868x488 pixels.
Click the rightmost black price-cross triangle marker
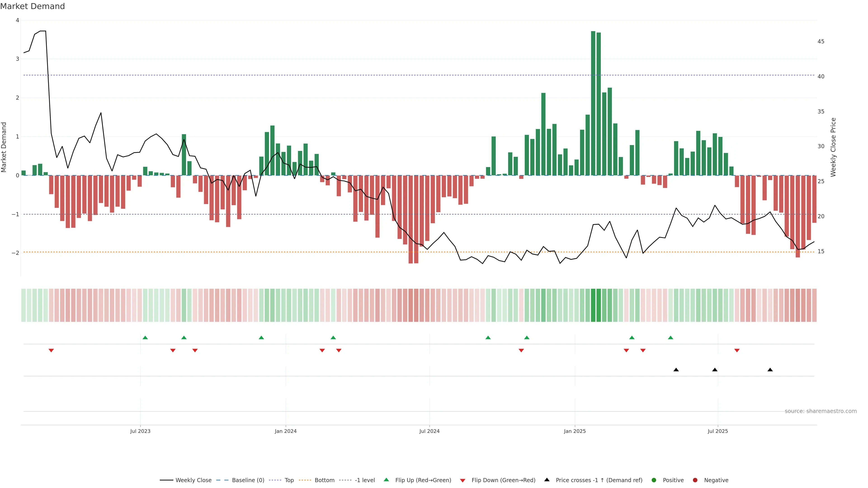pyautogui.click(x=770, y=370)
